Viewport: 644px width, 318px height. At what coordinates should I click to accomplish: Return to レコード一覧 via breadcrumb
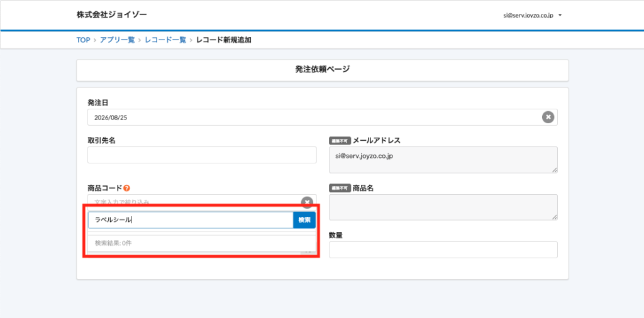[165, 40]
